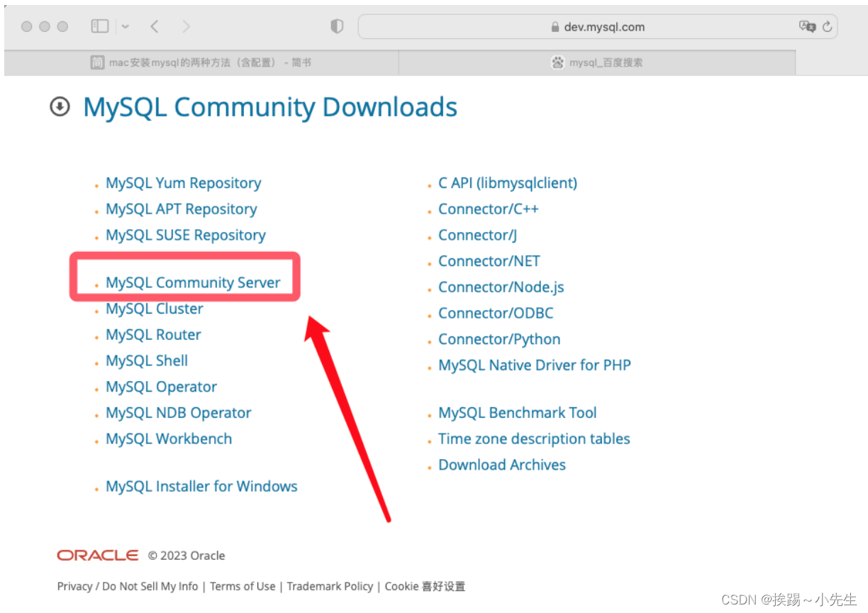The image size is (868, 613).
Task: Open Connector/ODBC link
Action: click(x=496, y=314)
